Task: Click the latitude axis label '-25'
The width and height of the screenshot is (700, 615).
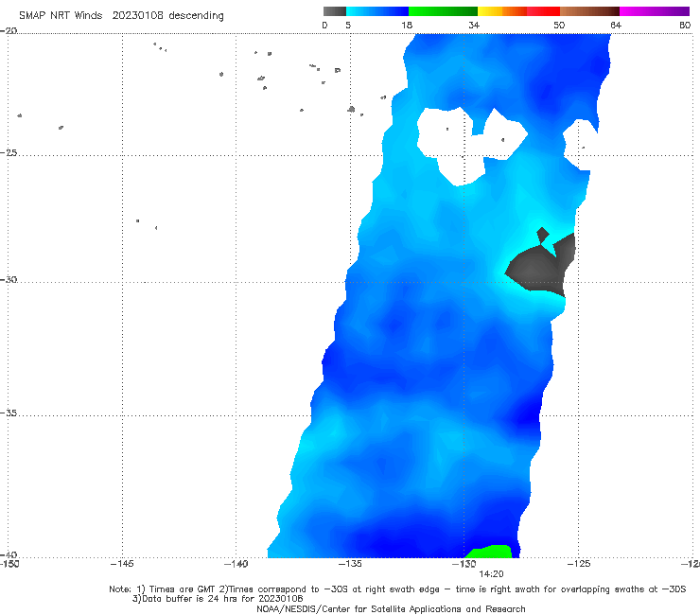Action: point(9,152)
